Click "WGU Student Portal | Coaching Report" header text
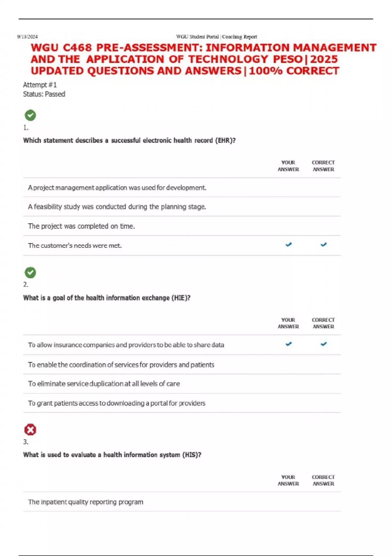Screen dimensions: 392x556 (x=216, y=37)
